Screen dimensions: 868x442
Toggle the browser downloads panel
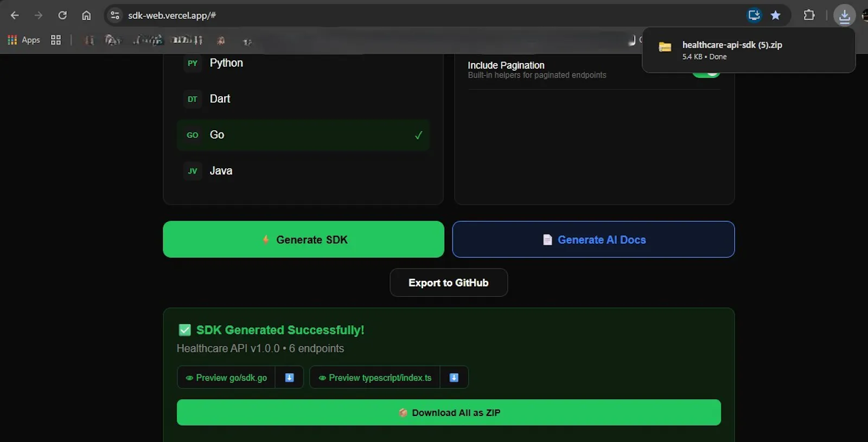845,16
